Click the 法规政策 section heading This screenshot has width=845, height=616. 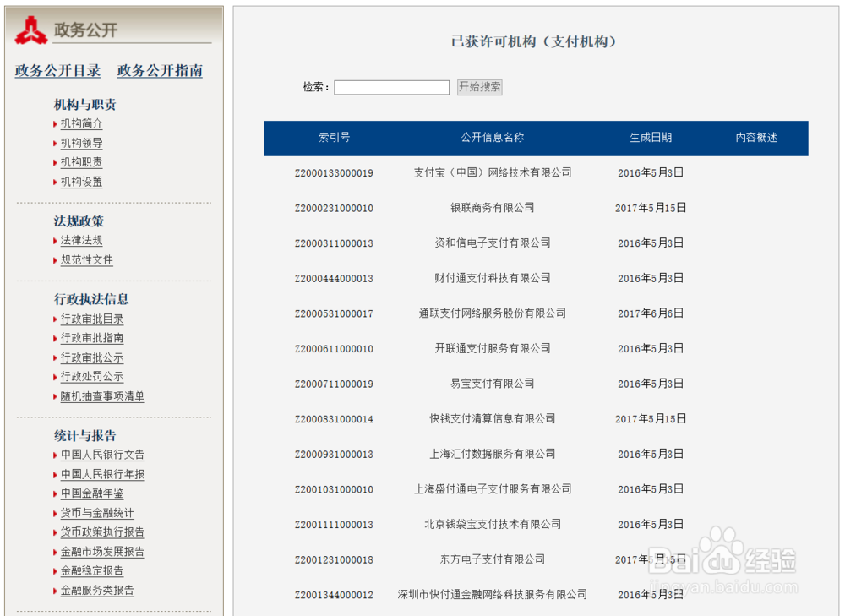click(79, 221)
